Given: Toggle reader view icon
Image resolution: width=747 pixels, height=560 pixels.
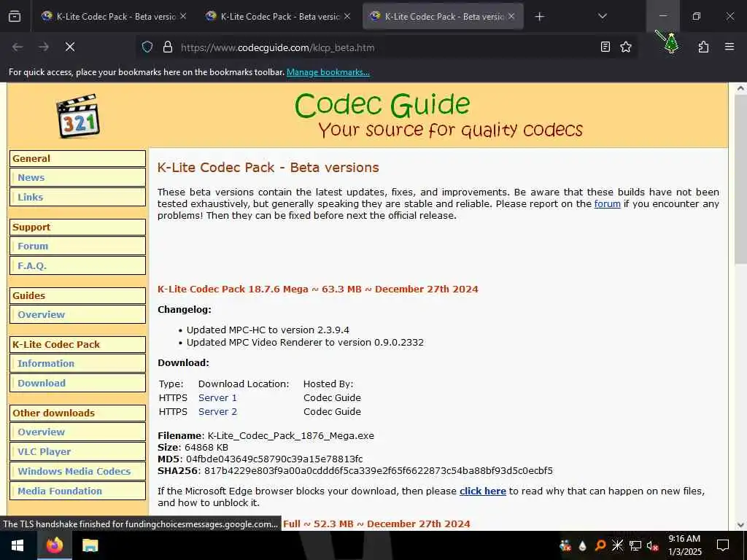Looking at the screenshot, I should [605, 47].
